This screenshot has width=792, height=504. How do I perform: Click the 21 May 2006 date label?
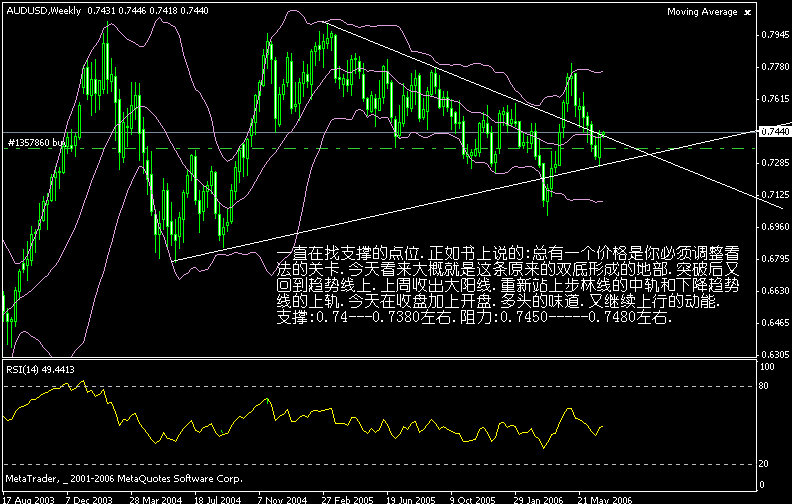tap(605, 499)
